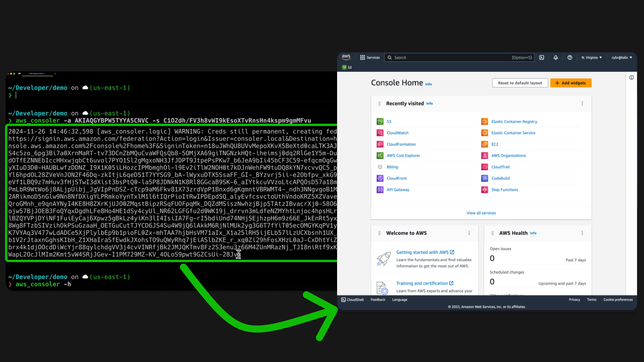Image resolution: width=644 pixels, height=362 pixels.
Task: Click the Step Functions service icon
Action: pos(485,190)
